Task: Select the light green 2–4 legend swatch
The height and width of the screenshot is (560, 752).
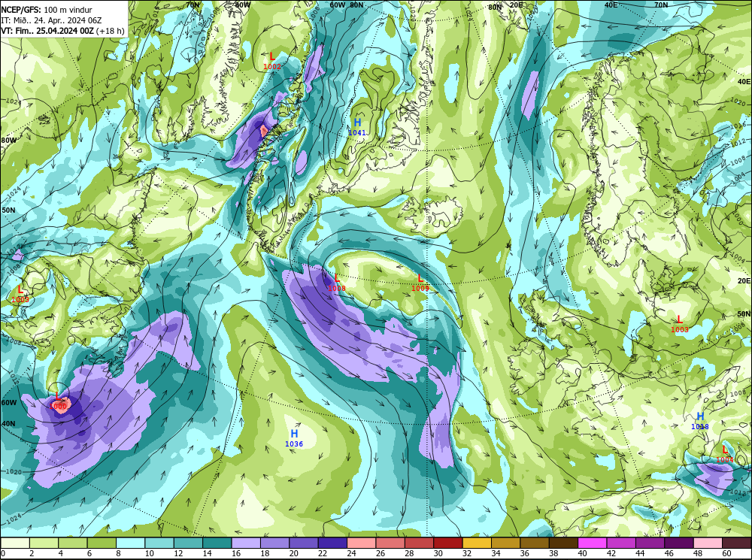Action: (x=44, y=543)
